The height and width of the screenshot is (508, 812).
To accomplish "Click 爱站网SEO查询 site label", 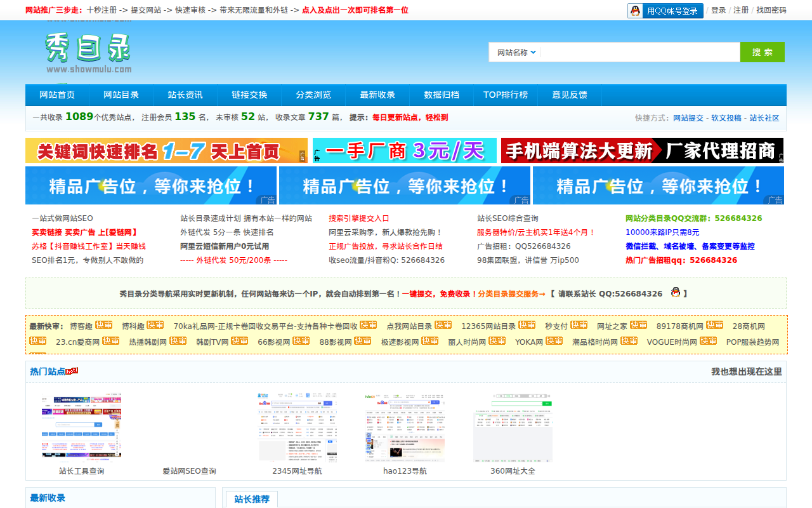I will (x=189, y=471).
